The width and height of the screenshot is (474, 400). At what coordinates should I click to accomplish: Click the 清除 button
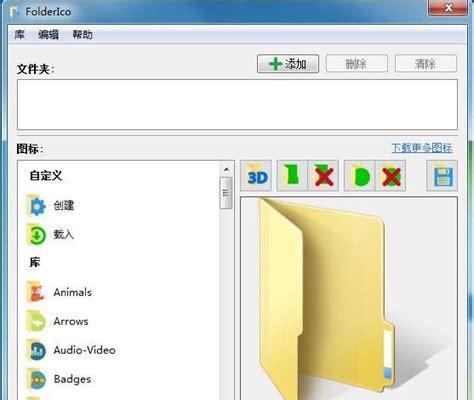tap(426, 64)
